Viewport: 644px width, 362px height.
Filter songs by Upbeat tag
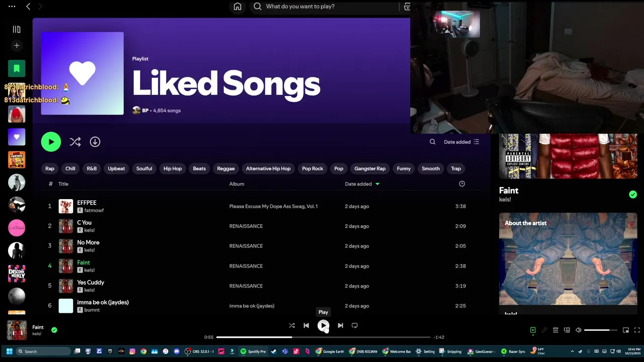(x=116, y=168)
